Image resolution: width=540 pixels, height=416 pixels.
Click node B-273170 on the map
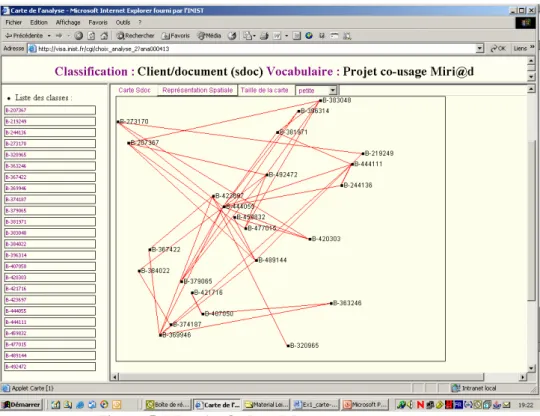click(118, 122)
